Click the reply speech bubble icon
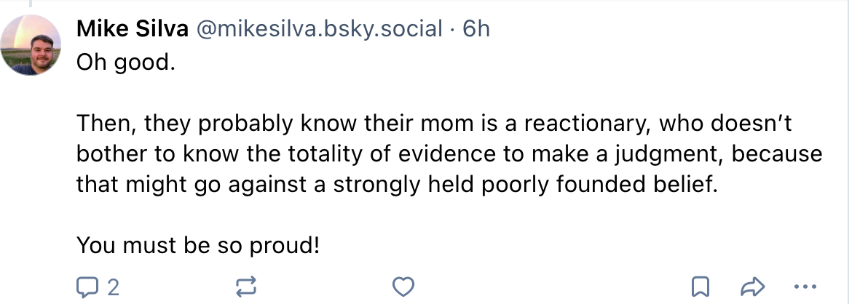 87,287
